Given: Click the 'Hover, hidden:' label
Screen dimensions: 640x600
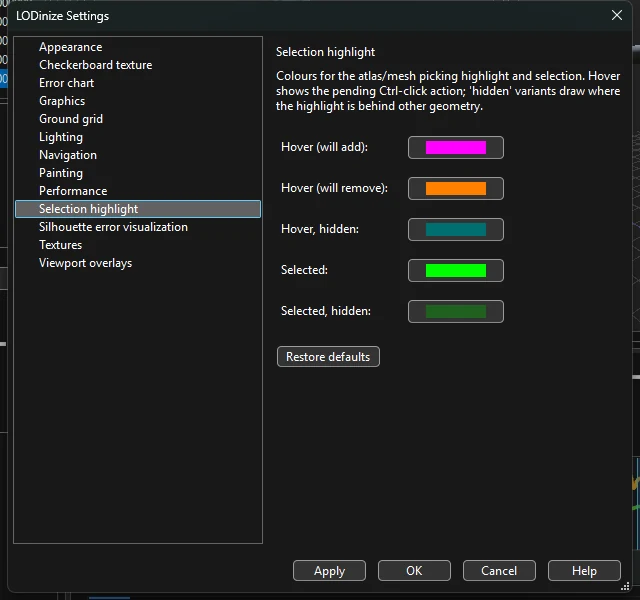Looking at the screenshot, I should point(320,229).
